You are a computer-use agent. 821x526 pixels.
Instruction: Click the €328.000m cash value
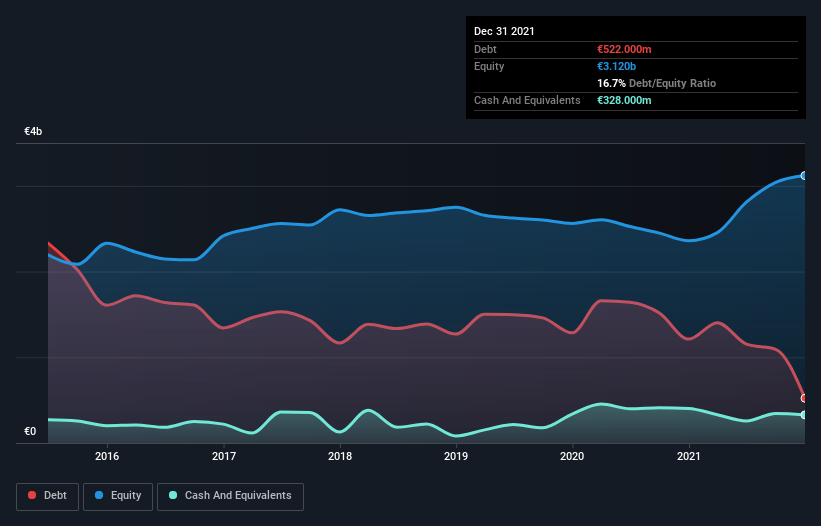624,100
